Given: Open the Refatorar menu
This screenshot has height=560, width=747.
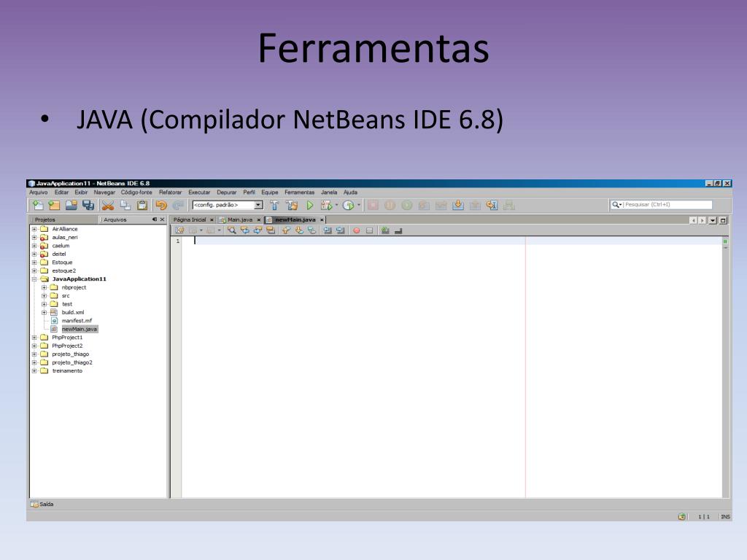Looking at the screenshot, I should point(170,192).
